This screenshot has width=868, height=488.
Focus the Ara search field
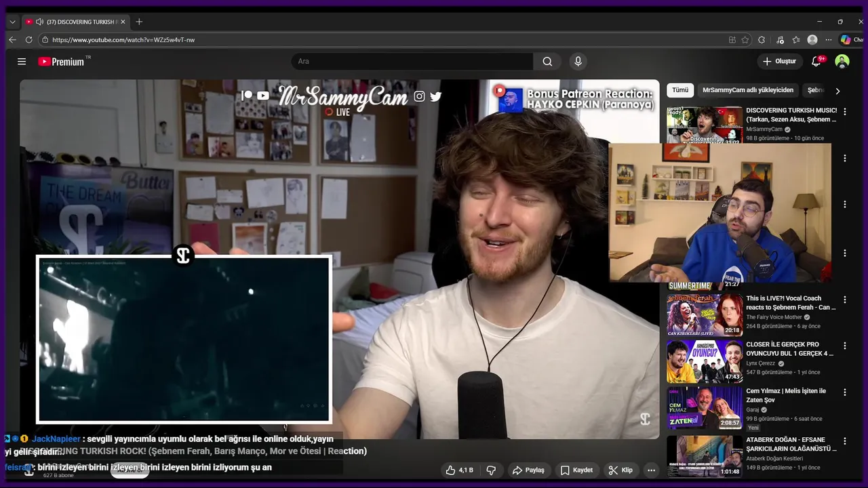(x=412, y=62)
